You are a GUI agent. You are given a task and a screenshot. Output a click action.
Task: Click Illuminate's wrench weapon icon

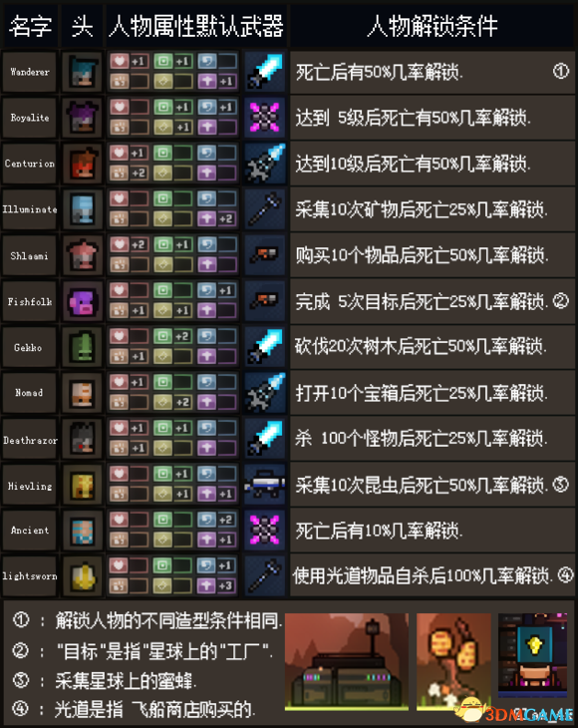click(264, 209)
